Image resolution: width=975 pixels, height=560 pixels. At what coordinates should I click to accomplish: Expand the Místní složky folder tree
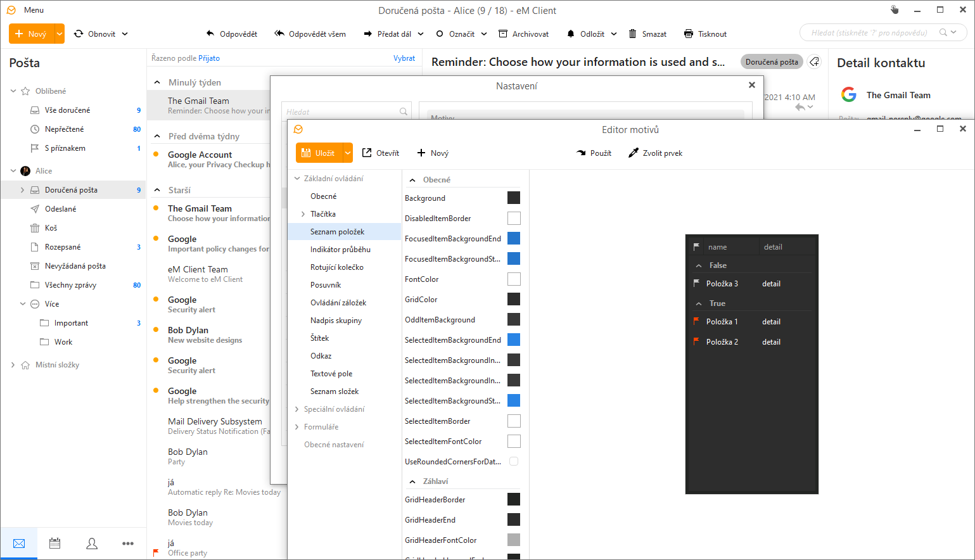(x=13, y=365)
